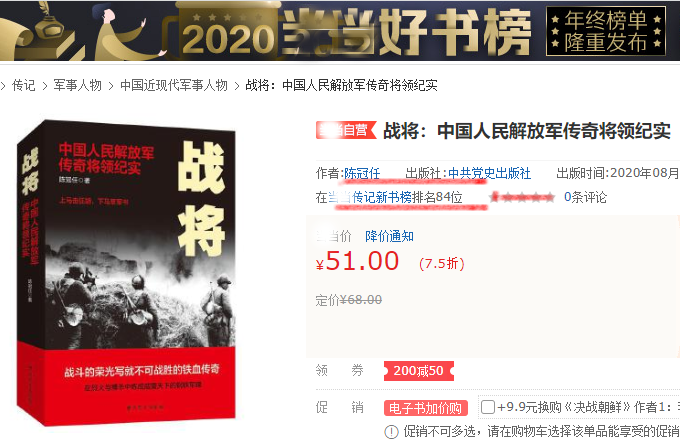Click the 2020 好书榜 top banner

click(x=340, y=30)
